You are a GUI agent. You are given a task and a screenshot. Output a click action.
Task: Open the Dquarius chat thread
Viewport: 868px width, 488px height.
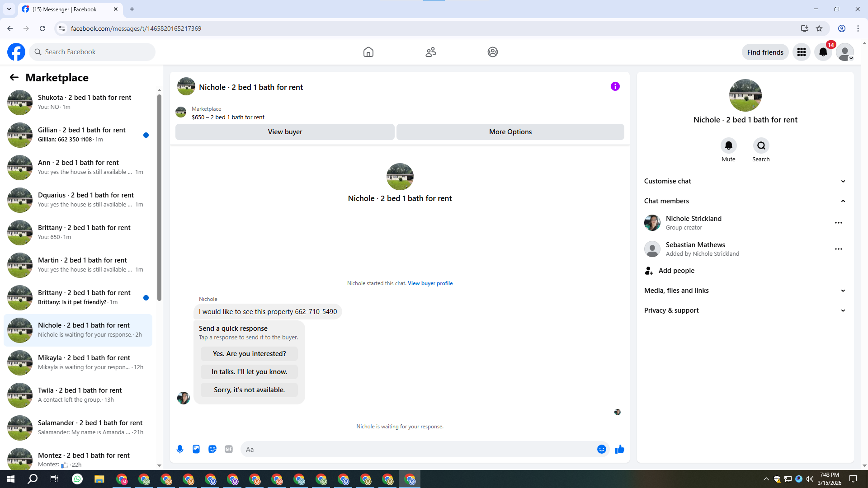point(78,200)
